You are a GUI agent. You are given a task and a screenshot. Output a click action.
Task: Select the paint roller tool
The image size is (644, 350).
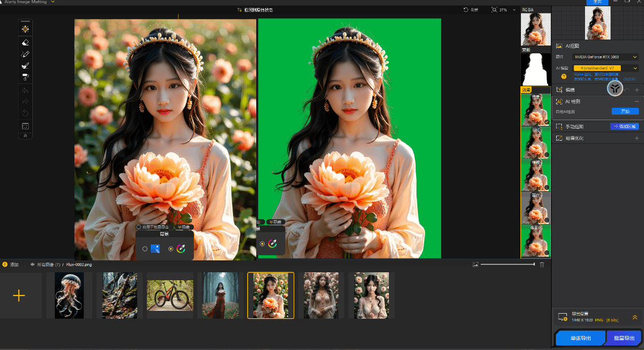25,77
